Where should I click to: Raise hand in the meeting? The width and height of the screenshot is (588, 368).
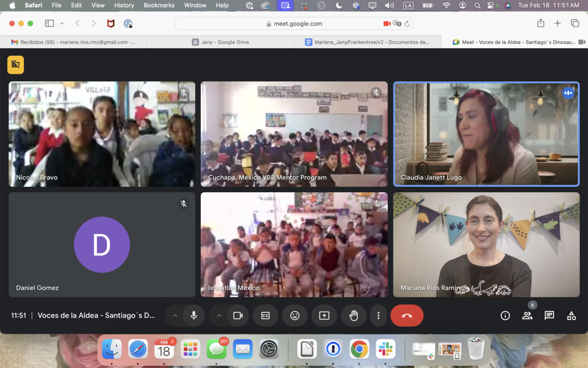(354, 316)
